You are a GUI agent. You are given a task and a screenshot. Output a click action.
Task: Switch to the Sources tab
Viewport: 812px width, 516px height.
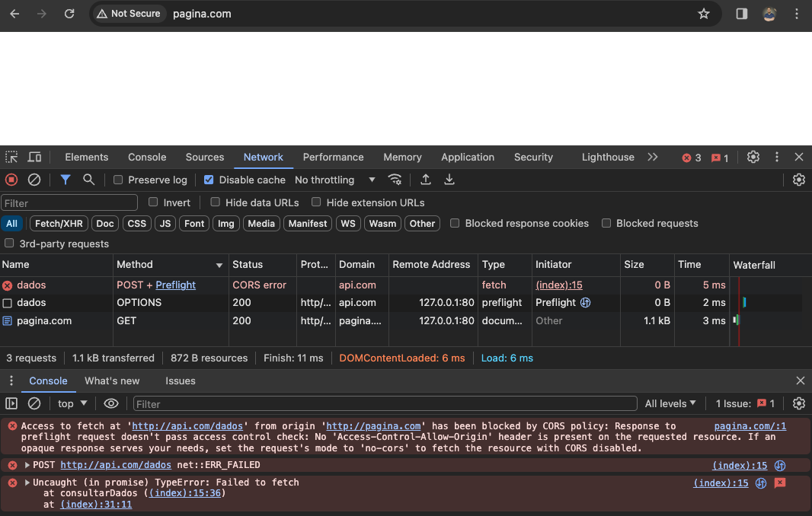(205, 158)
